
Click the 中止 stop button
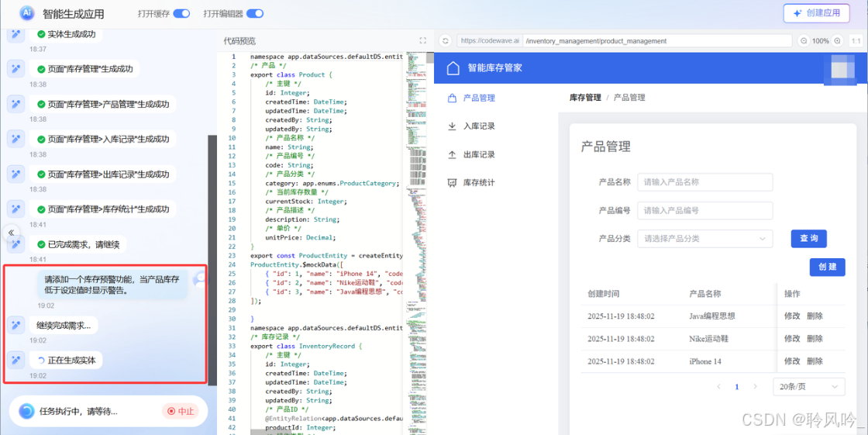pyautogui.click(x=181, y=411)
